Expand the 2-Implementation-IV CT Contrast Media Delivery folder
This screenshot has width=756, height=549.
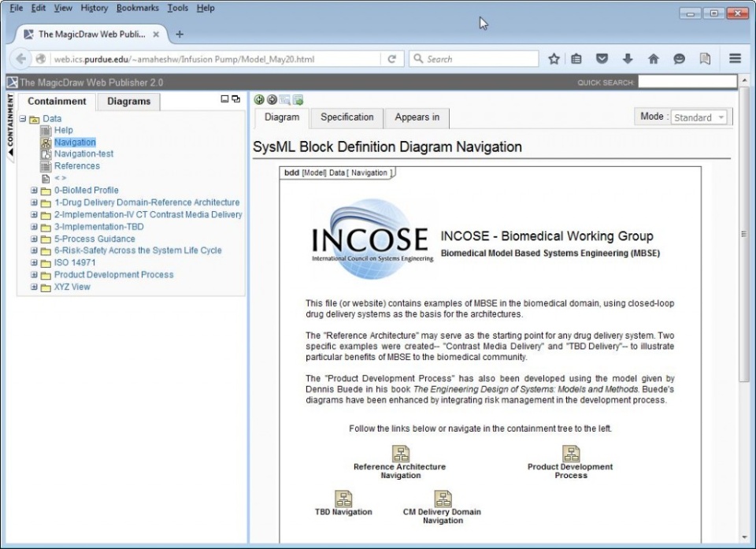(x=34, y=214)
